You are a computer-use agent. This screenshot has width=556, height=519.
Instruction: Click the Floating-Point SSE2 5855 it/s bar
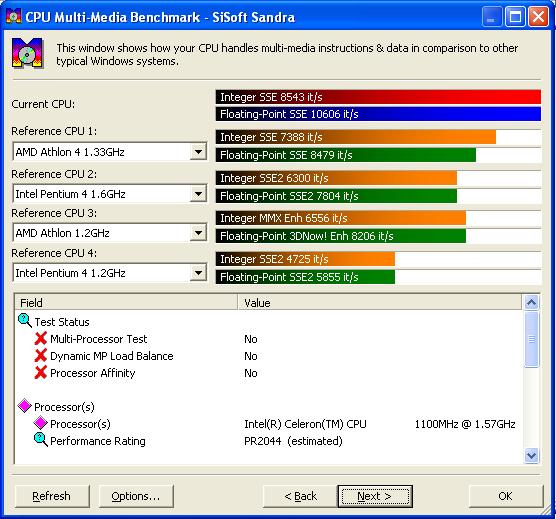click(305, 277)
